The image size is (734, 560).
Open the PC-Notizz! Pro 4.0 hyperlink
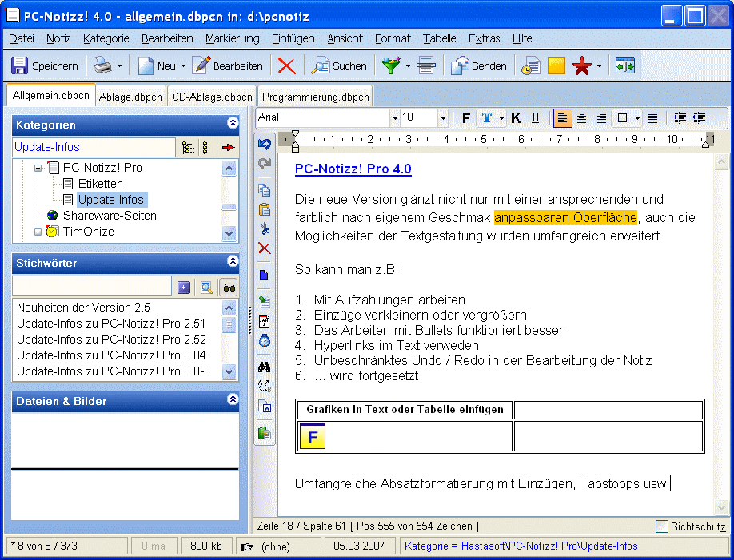(x=353, y=169)
